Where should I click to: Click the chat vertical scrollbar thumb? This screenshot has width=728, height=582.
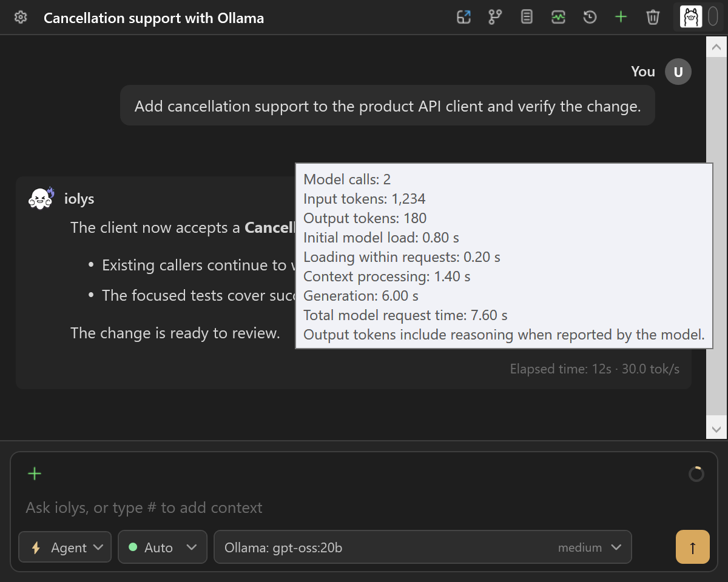(x=716, y=236)
